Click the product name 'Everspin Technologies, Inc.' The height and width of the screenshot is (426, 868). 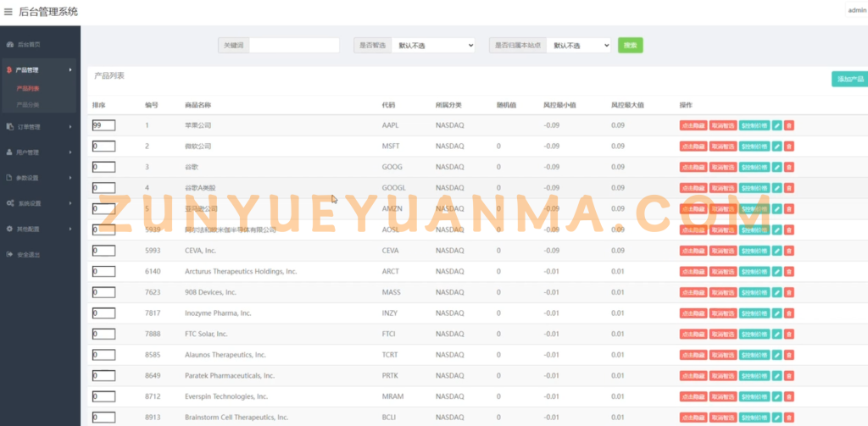226,396
